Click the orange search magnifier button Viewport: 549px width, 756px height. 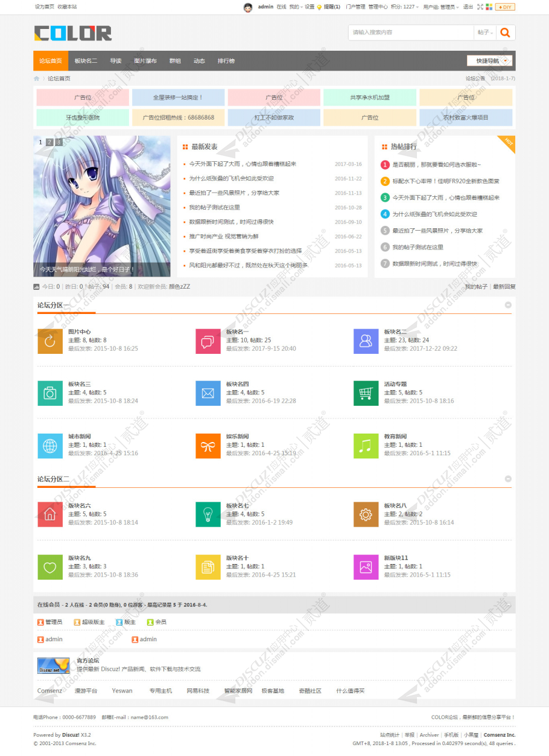tap(506, 33)
